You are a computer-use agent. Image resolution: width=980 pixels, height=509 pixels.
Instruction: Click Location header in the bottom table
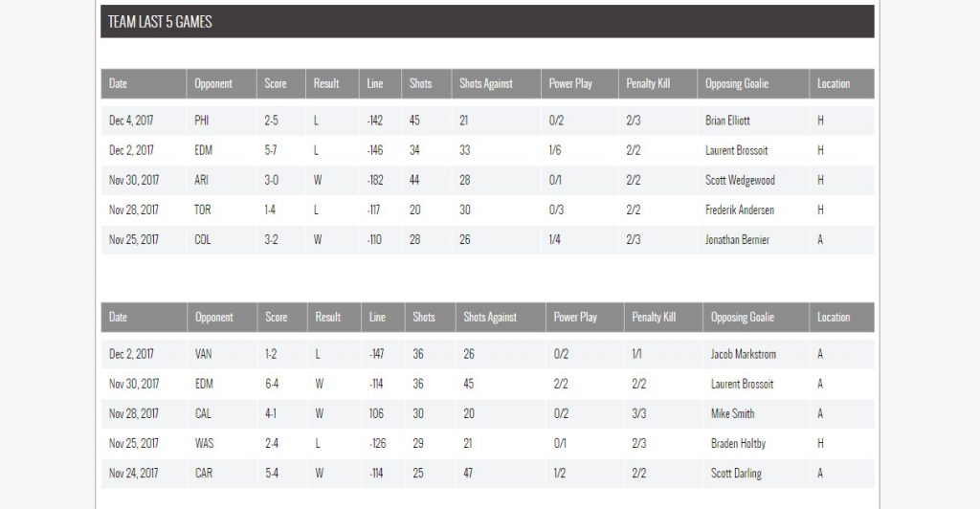pos(834,318)
